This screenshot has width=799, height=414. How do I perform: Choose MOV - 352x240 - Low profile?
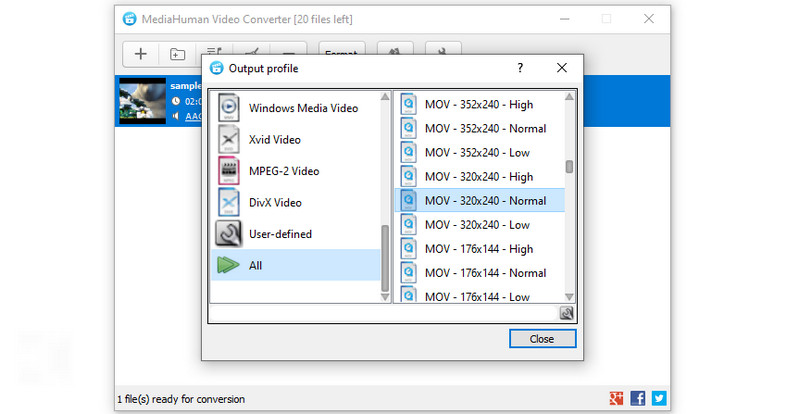[480, 152]
